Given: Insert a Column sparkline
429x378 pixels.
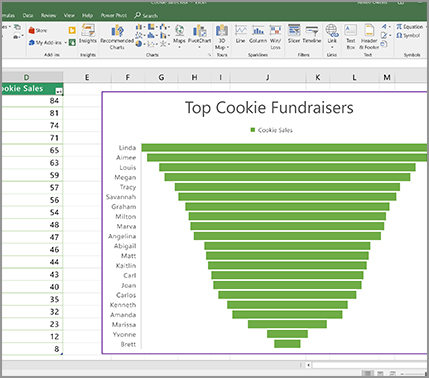Looking at the screenshot, I should [x=258, y=34].
